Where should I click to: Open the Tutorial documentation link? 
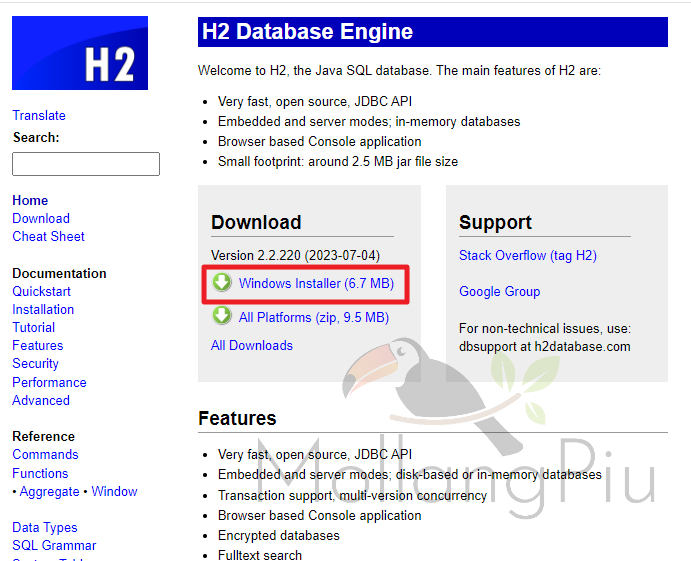[x=33, y=327]
